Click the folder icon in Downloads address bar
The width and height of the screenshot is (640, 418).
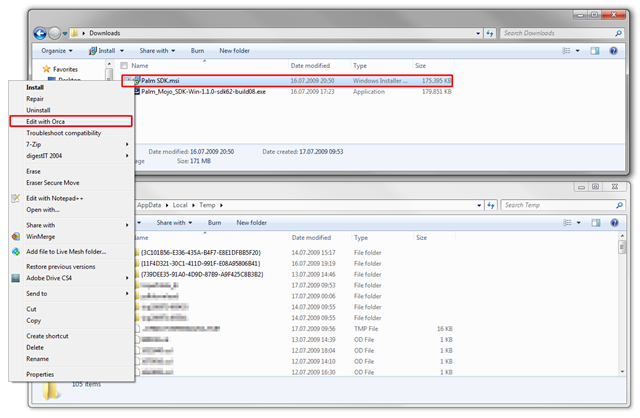74,33
